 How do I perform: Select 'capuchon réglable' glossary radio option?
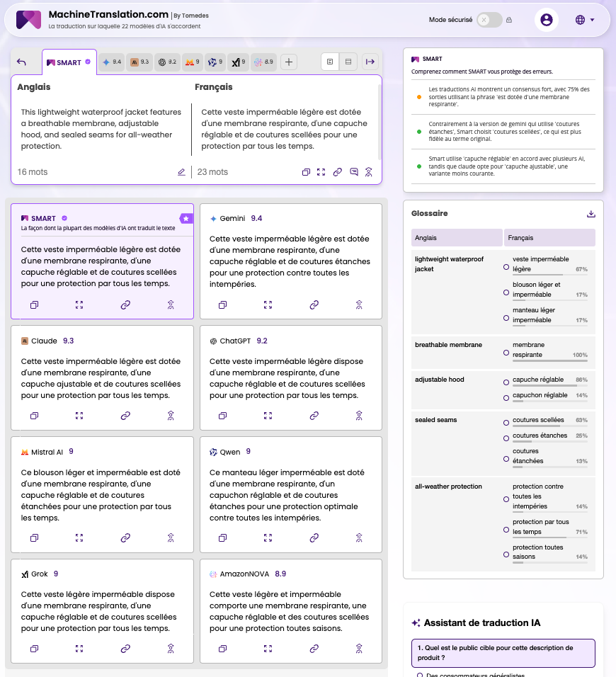pyautogui.click(x=506, y=395)
